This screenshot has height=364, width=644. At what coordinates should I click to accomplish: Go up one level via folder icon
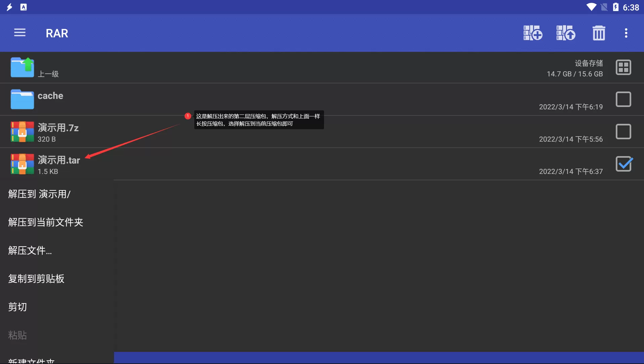point(22,67)
